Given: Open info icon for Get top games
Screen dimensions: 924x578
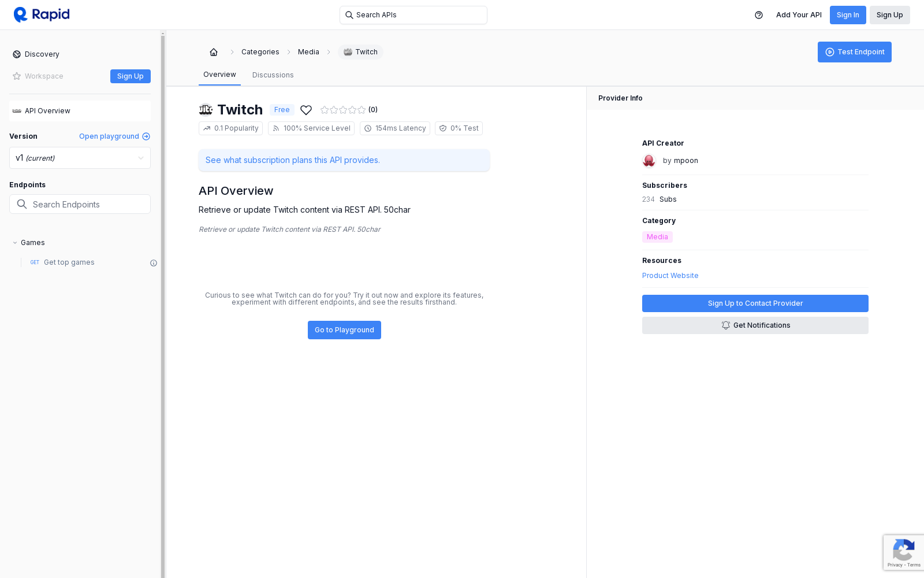Looking at the screenshot, I should pos(154,263).
